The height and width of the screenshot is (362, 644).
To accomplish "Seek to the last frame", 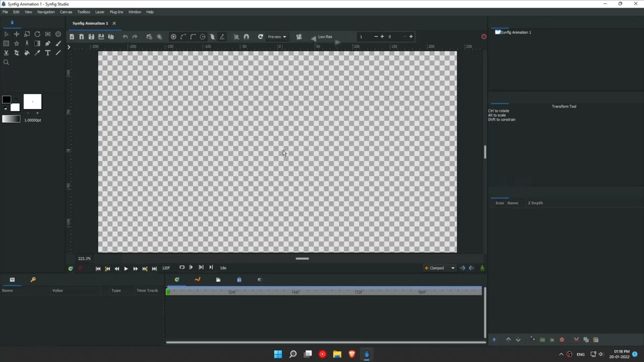I will click(x=154, y=268).
